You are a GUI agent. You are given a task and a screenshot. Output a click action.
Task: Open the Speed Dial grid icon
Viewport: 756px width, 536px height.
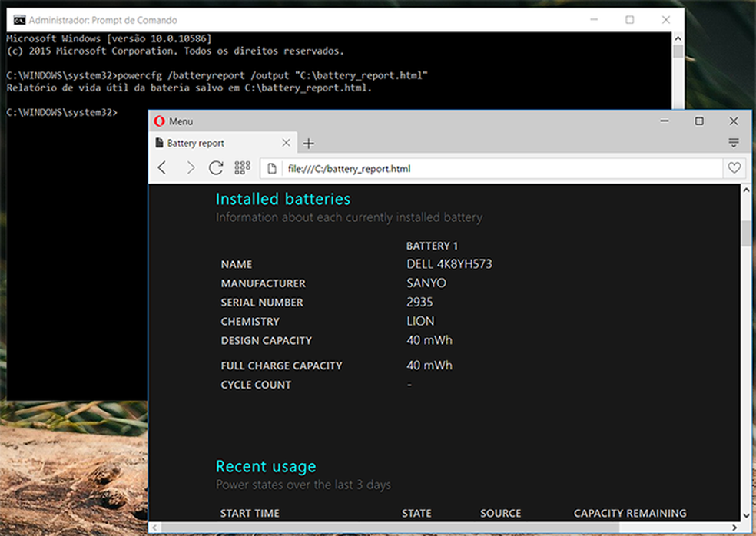[243, 168]
